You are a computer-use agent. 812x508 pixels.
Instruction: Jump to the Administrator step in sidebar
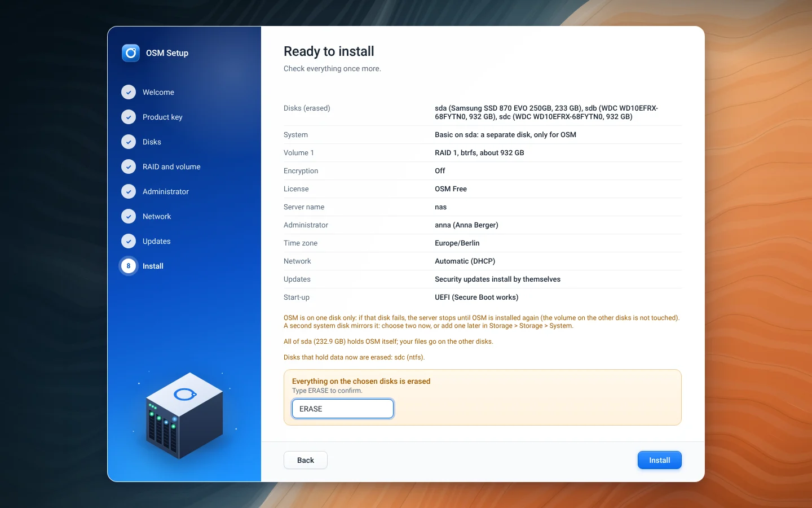[x=166, y=191]
